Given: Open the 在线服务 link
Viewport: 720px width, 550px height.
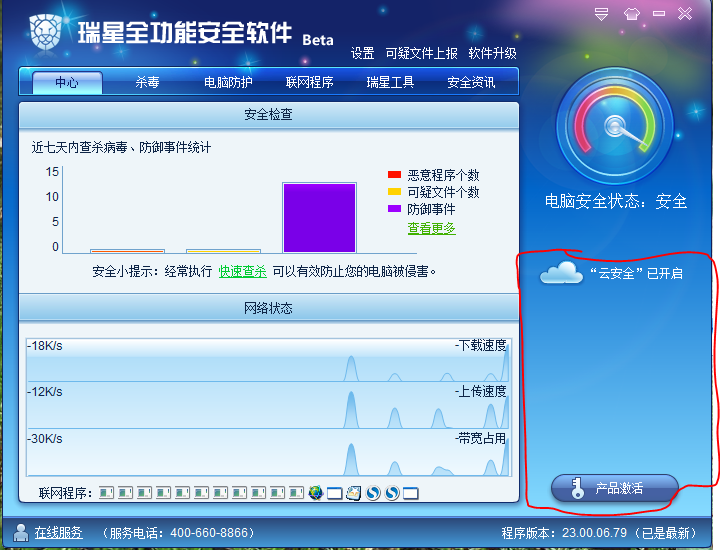Looking at the screenshot, I should click(x=58, y=533).
